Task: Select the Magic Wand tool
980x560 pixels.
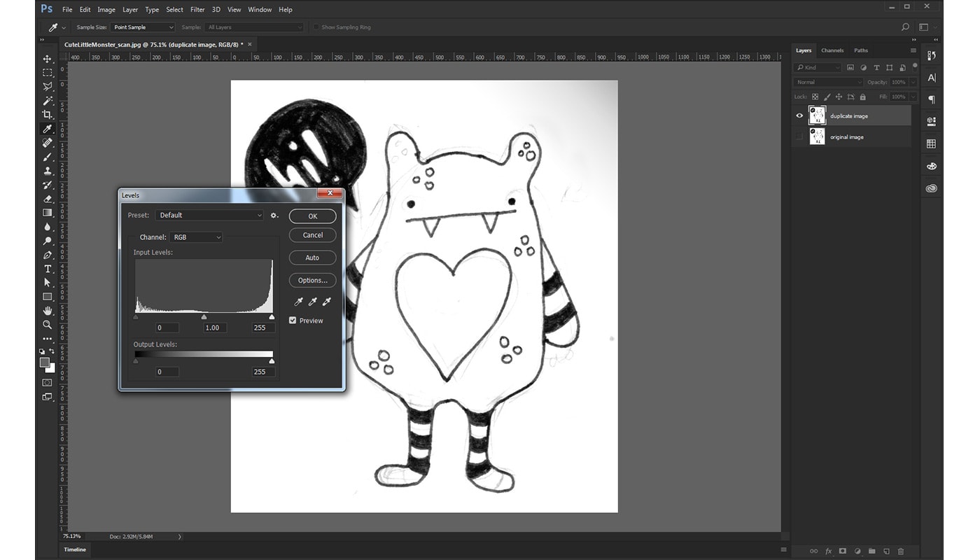Action: coord(48,101)
